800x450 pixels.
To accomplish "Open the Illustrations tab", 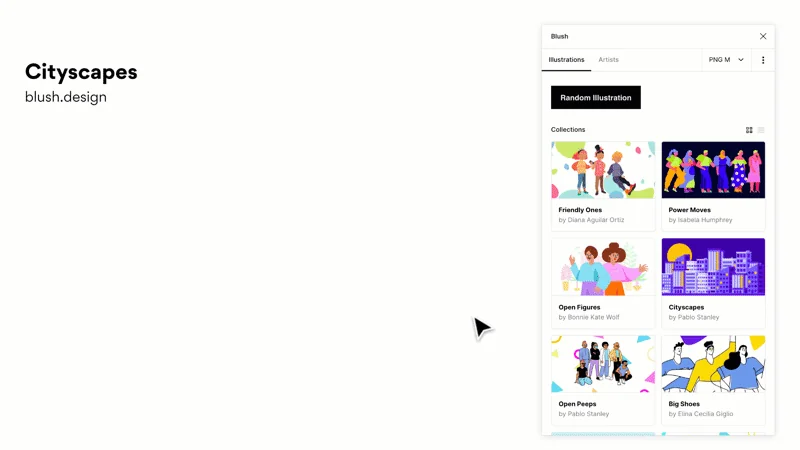I will click(x=566, y=60).
